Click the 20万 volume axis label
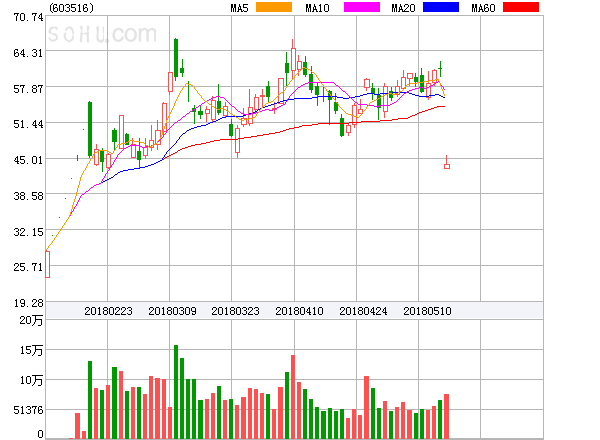The image size is (600, 440). pyautogui.click(x=31, y=320)
